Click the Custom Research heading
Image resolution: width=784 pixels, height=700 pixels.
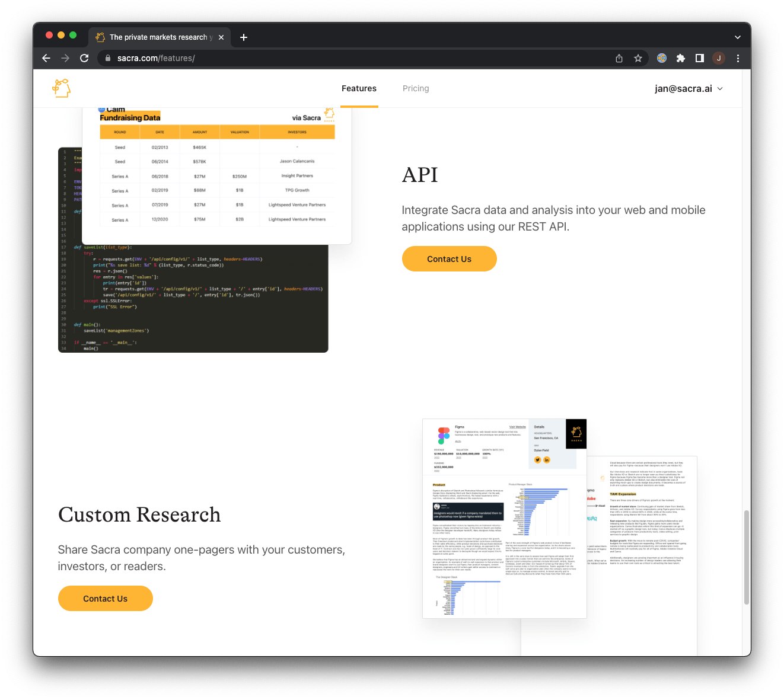139,514
